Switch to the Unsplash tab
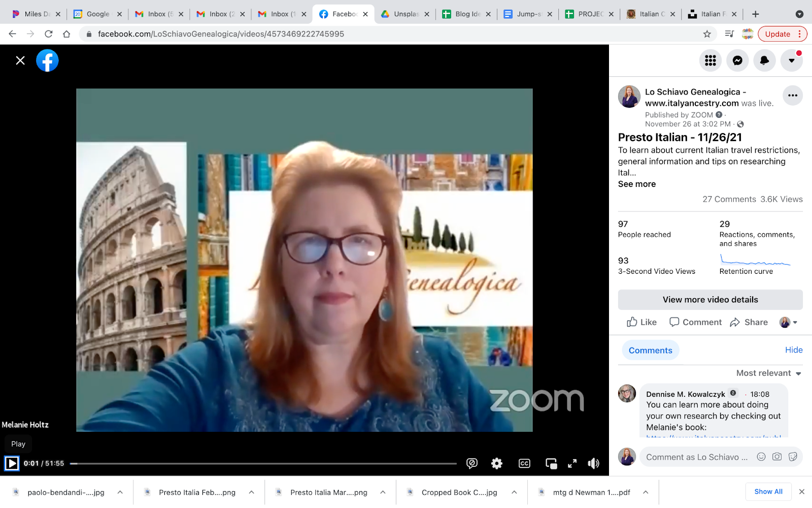Viewport: 812px width, 508px height. (x=405, y=14)
